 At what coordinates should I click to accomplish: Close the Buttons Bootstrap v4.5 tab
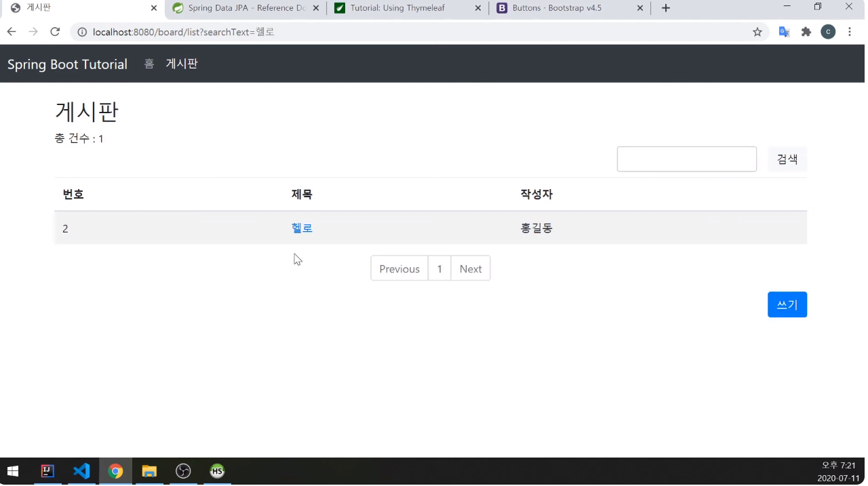640,8
